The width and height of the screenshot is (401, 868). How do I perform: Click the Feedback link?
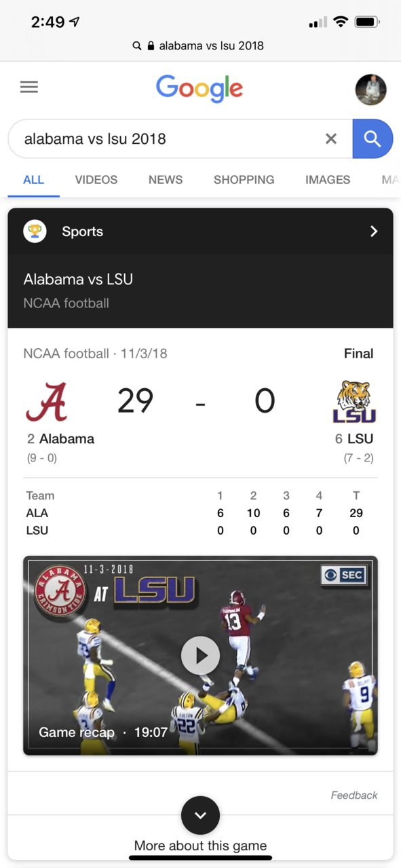pos(354,795)
